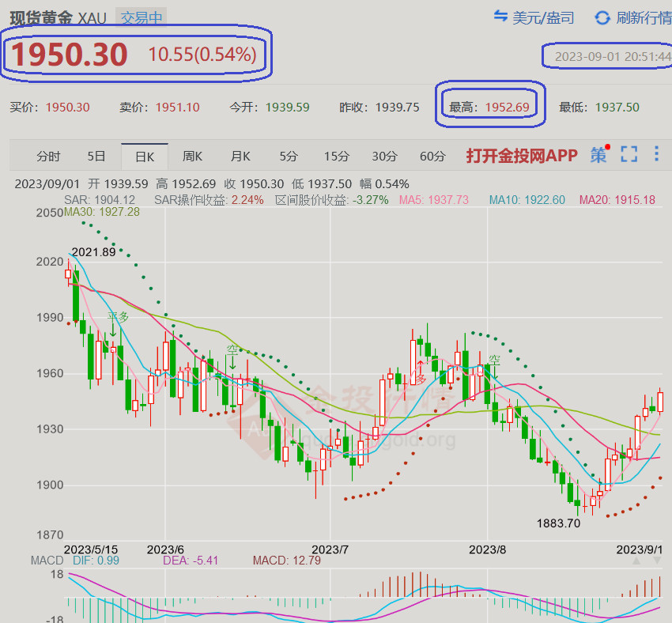
Task: Select the 5分 five-minute interval
Action: pos(289,157)
